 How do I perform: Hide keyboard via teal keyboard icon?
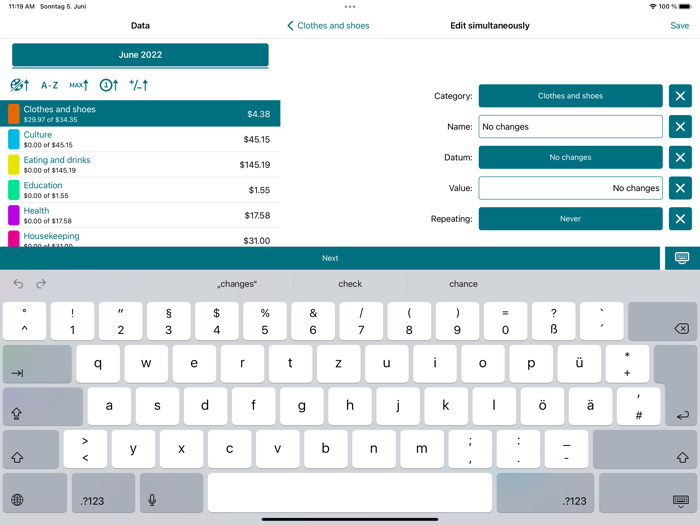click(x=682, y=258)
